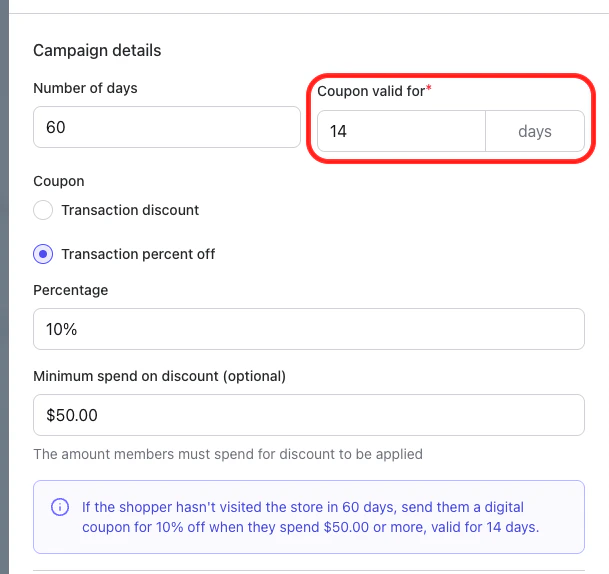Click the "Transaction percent off" option label
The image size is (609, 574).
click(x=138, y=254)
